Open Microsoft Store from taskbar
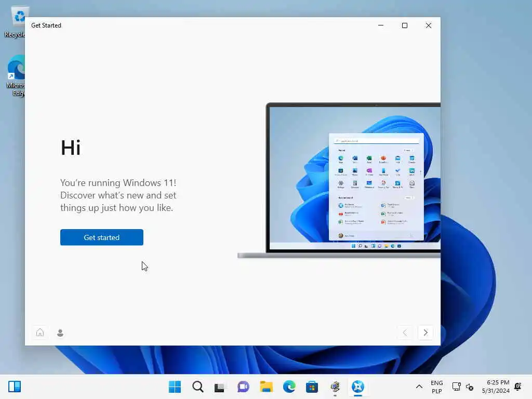 [x=312, y=387]
